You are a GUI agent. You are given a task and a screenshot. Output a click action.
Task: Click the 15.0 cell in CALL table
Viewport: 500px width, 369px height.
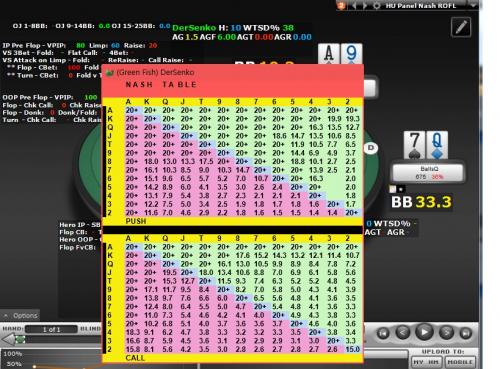coord(352,349)
